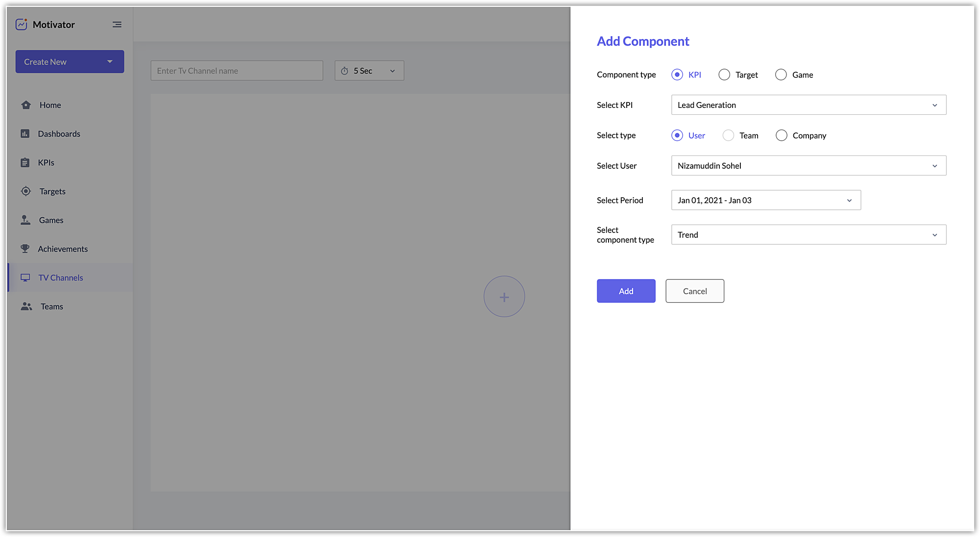980x537 pixels.
Task: Open the Select KPI Lead Generation dropdown
Action: point(808,105)
